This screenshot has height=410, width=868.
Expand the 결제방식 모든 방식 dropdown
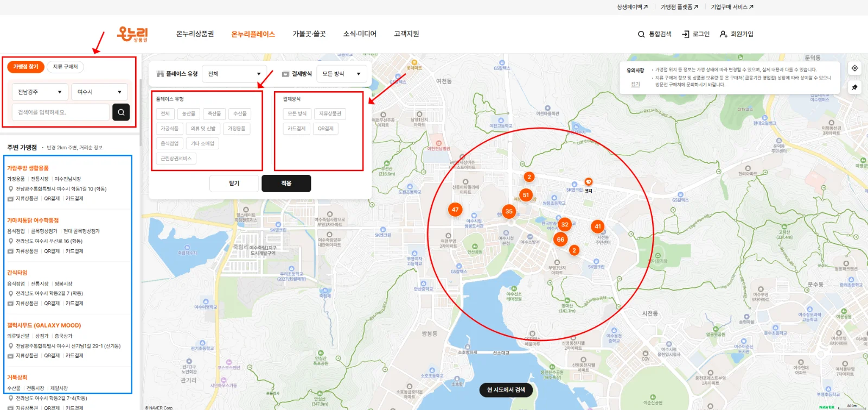(342, 74)
